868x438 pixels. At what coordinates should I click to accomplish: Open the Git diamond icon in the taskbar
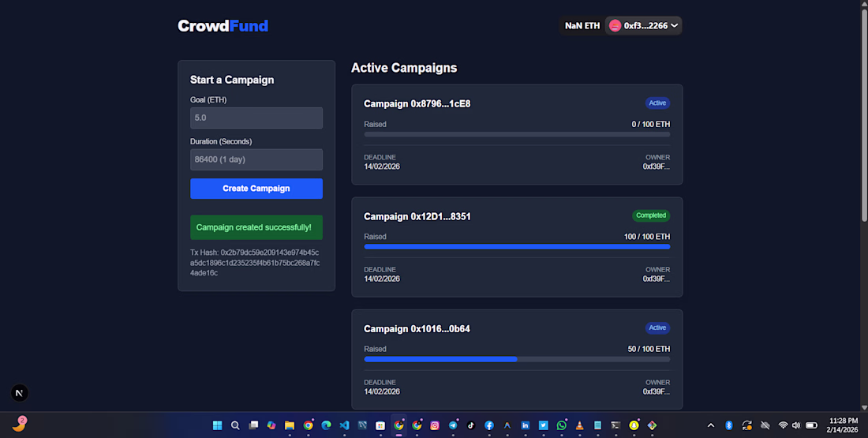pos(652,425)
